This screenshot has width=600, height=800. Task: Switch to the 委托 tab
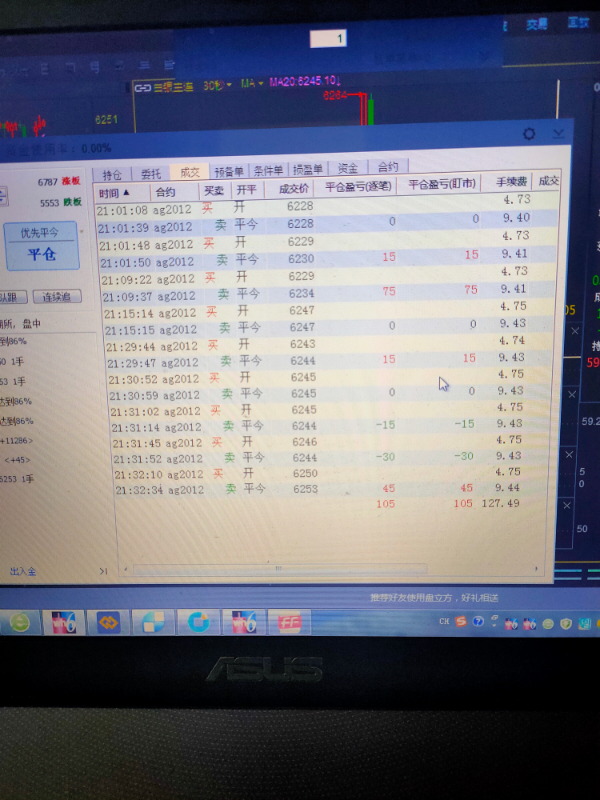point(151,174)
